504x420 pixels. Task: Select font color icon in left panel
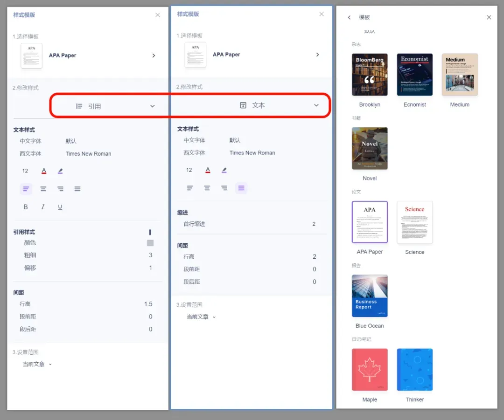pyautogui.click(x=44, y=171)
